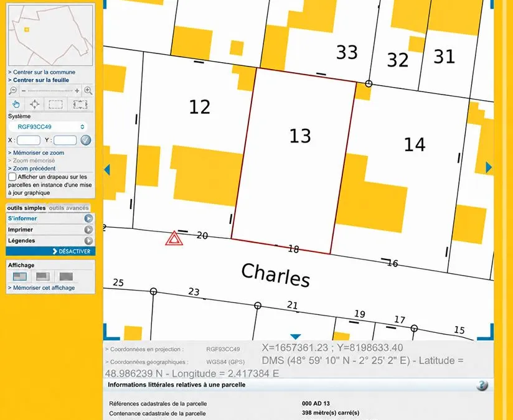Pan the map right with blue arrow
This screenshot has width=513, height=420.
(x=489, y=167)
